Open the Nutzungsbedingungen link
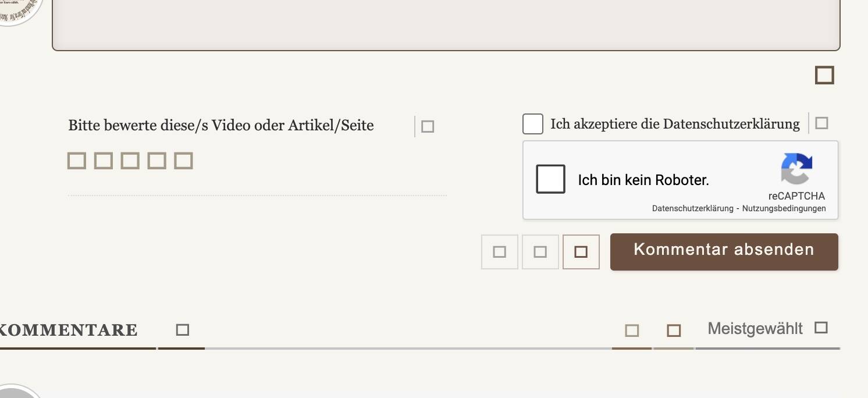 pyautogui.click(x=784, y=208)
